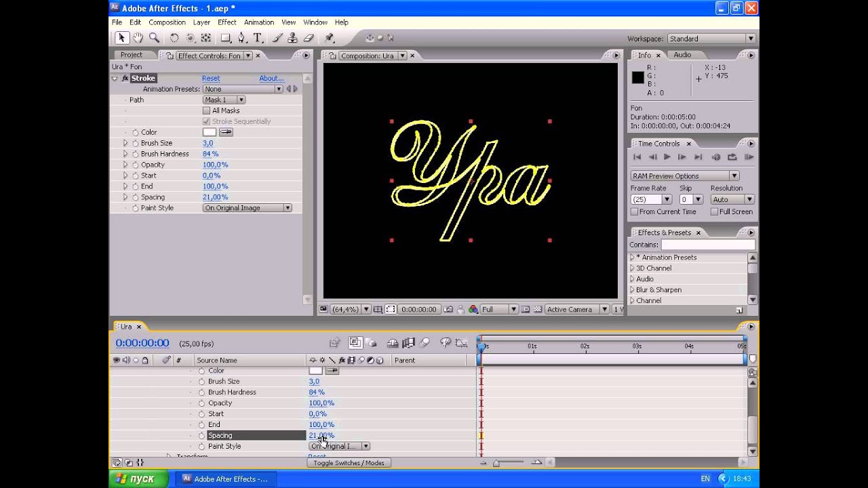This screenshot has height=488, width=868.
Task: Select the Hand tool
Action: pos(138,38)
